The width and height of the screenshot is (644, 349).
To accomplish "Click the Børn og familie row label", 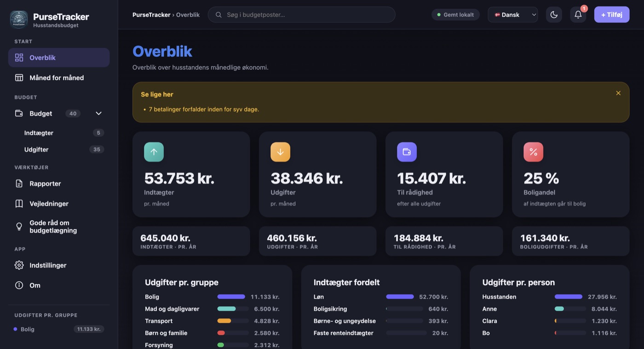I will 166,333.
